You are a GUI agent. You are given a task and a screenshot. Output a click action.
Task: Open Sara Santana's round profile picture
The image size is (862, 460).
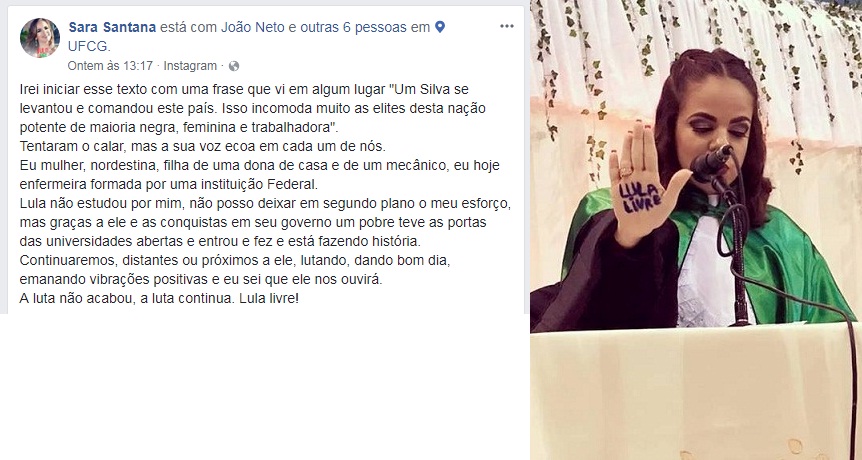point(40,38)
